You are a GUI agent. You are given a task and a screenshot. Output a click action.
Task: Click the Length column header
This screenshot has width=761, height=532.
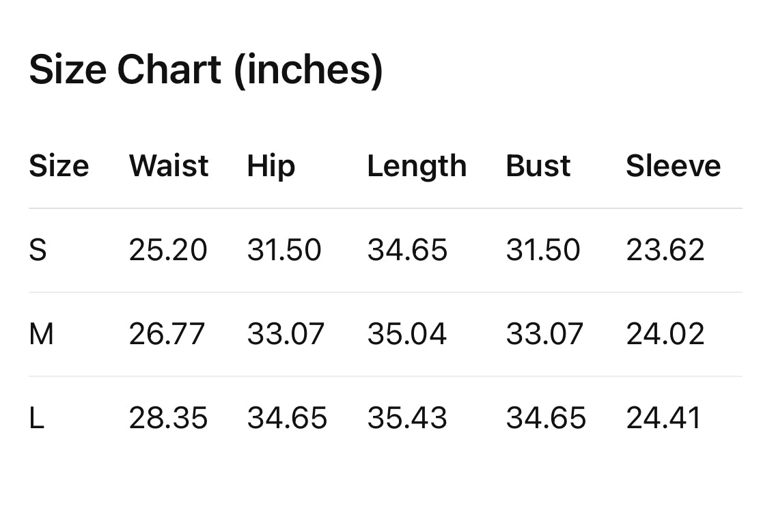[x=417, y=166]
